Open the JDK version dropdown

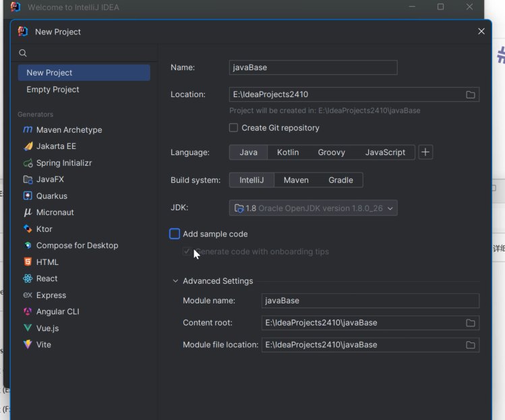pos(313,208)
